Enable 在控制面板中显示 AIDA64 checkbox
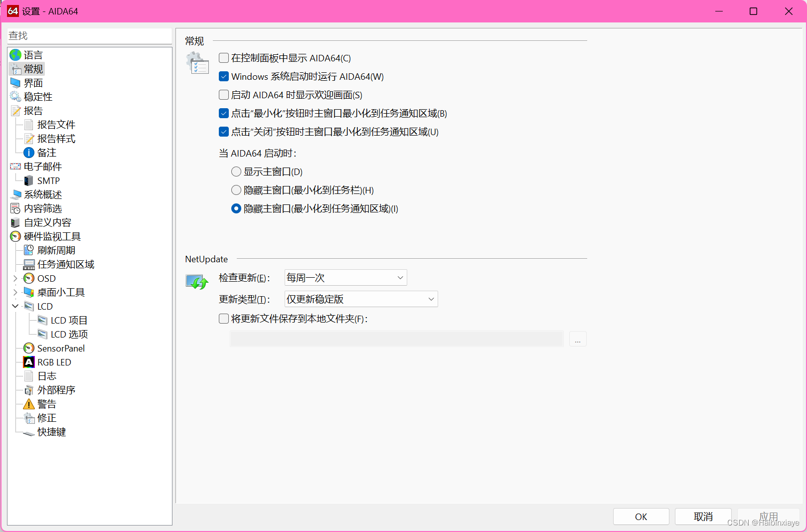This screenshot has width=807, height=532. [x=223, y=58]
